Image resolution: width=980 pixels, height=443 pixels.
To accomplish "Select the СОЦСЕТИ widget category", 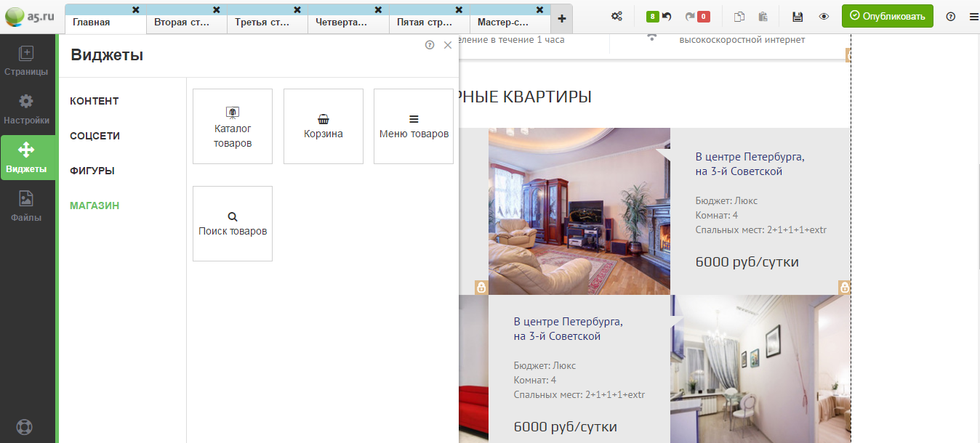I will coord(95,136).
